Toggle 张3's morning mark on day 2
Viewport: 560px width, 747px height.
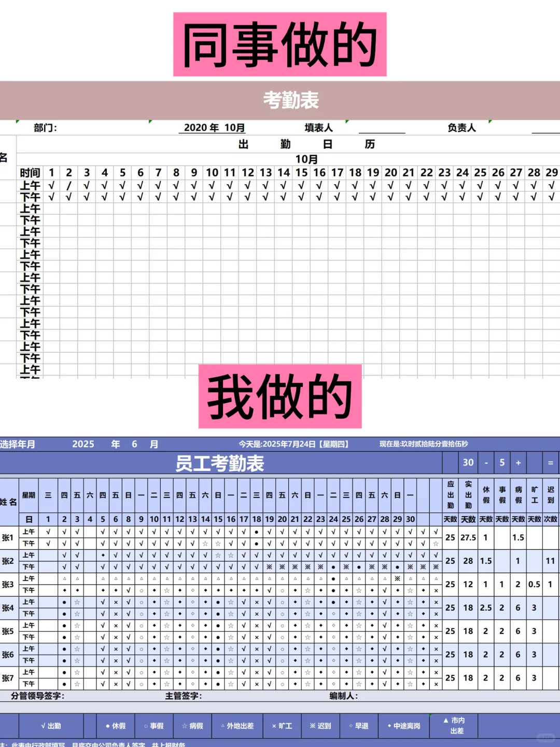click(63, 579)
